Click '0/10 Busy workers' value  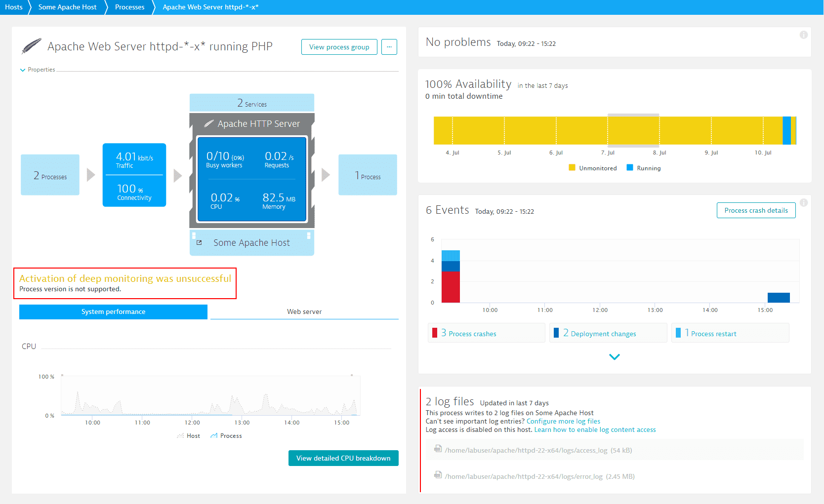tap(225, 159)
